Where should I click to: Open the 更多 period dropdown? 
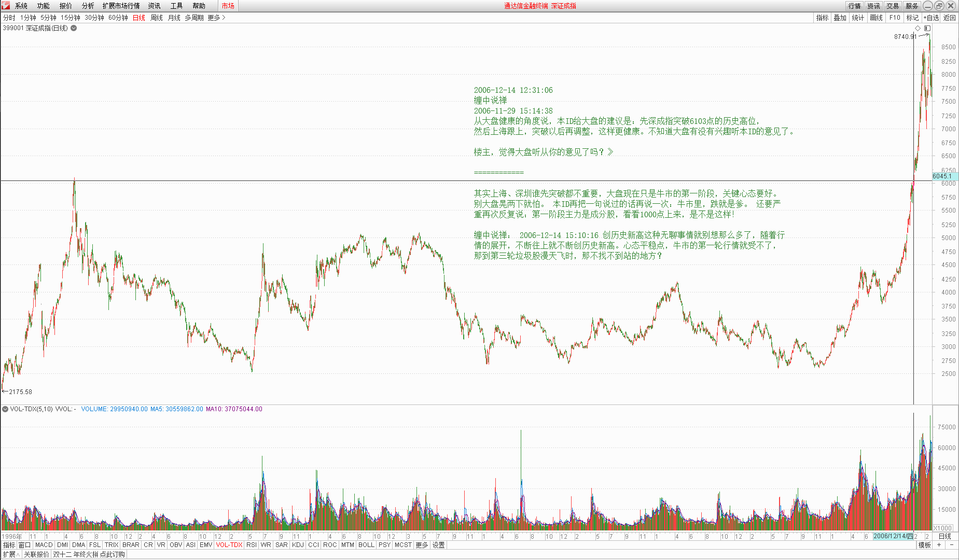pos(215,17)
